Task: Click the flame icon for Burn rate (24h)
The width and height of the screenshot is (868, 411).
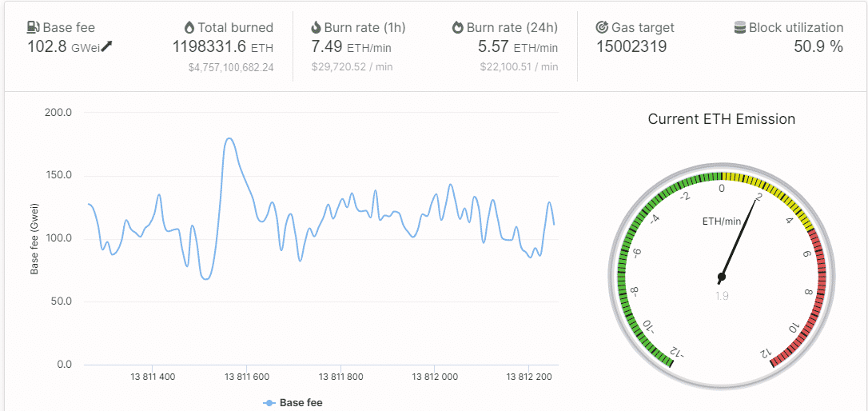Action: click(x=457, y=27)
